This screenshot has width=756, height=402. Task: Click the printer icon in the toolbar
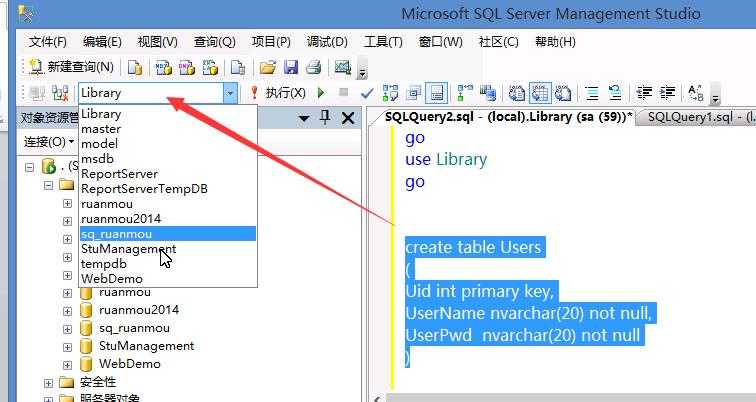click(313, 67)
